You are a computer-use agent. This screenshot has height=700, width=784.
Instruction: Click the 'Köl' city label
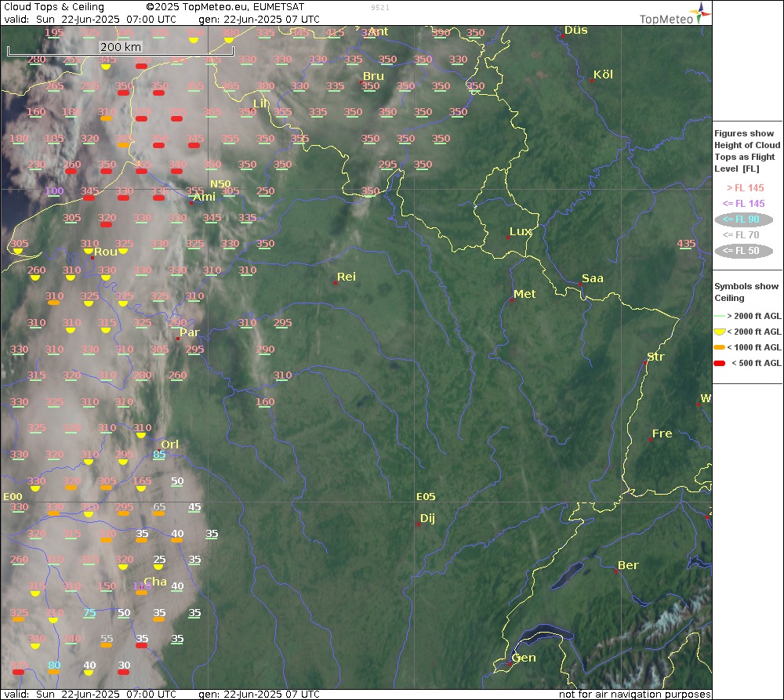coord(603,74)
